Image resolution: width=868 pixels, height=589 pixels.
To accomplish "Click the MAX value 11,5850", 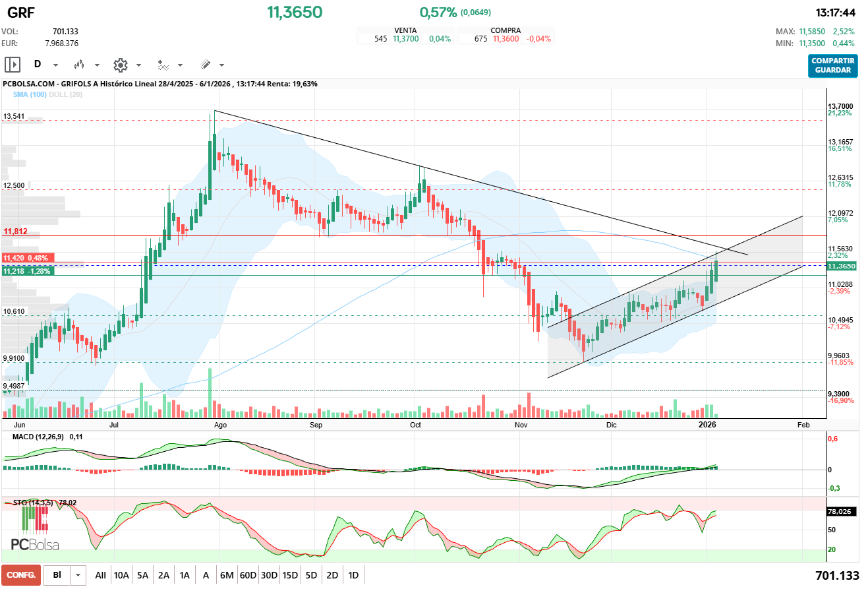I will coord(813,31).
